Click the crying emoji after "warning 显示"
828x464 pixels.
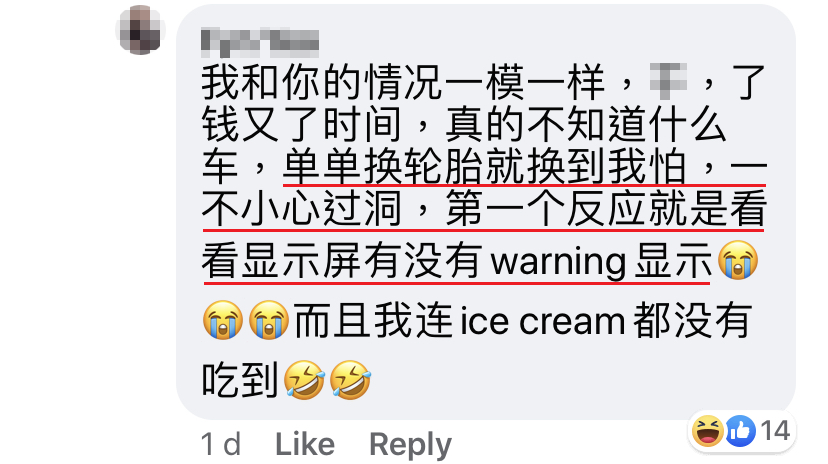(x=738, y=260)
